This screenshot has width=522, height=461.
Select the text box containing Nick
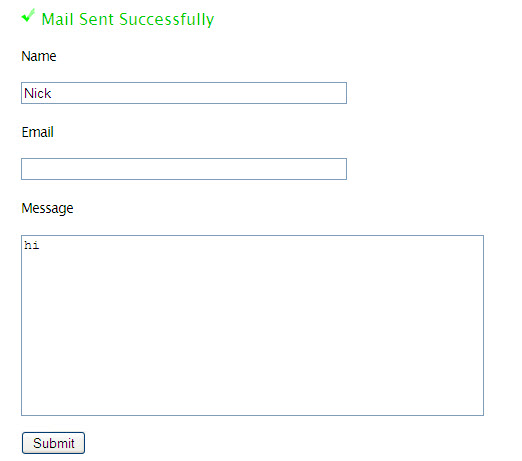pos(184,93)
